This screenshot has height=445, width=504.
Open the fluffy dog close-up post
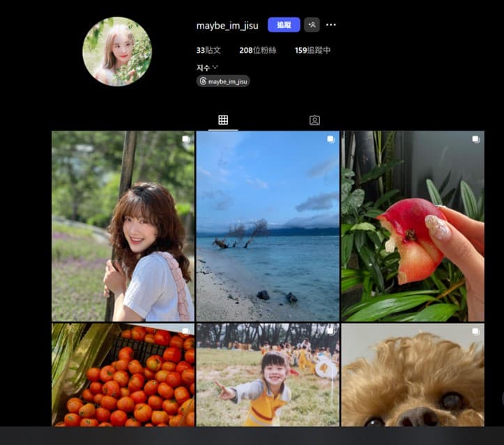pyautogui.click(x=413, y=375)
